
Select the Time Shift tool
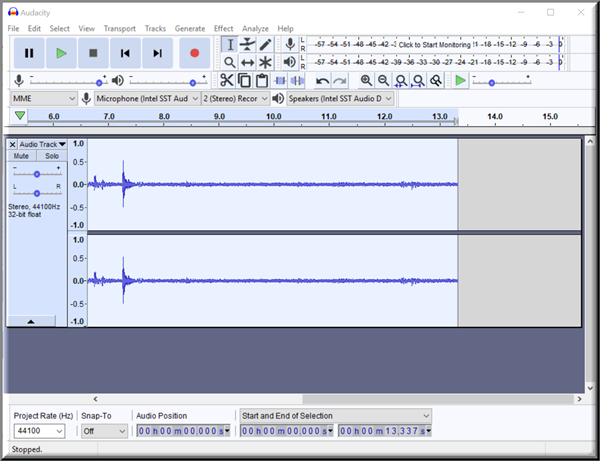coord(247,63)
